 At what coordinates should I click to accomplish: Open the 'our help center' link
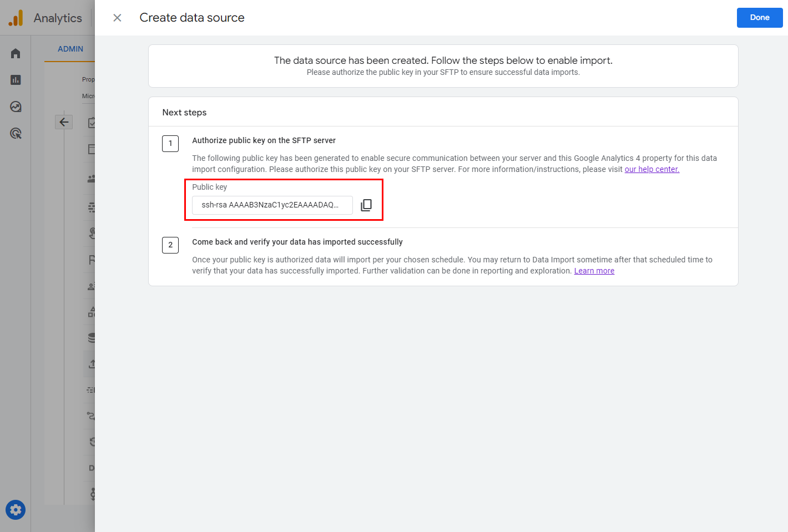651,169
